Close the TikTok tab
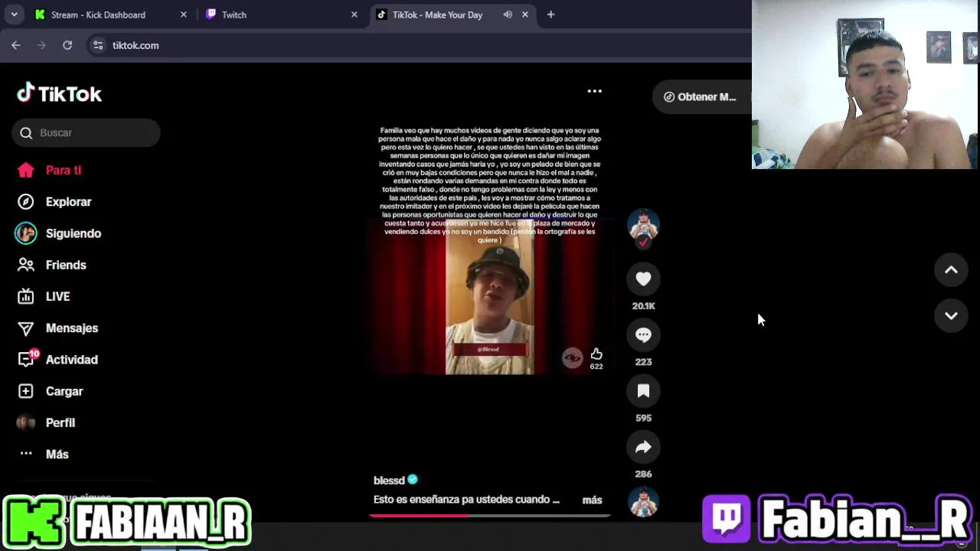The width and height of the screenshot is (980, 551). (525, 15)
